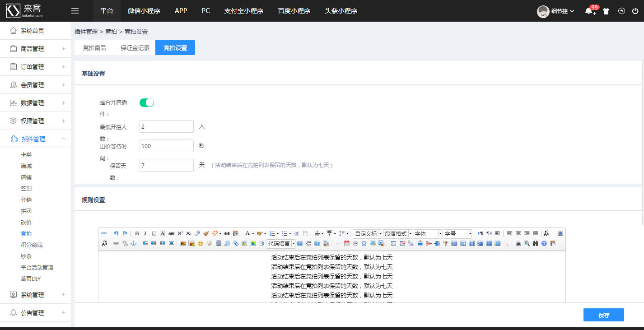The image size is (644, 330).
Task: Insert anchor in editor
Action: pos(133,243)
